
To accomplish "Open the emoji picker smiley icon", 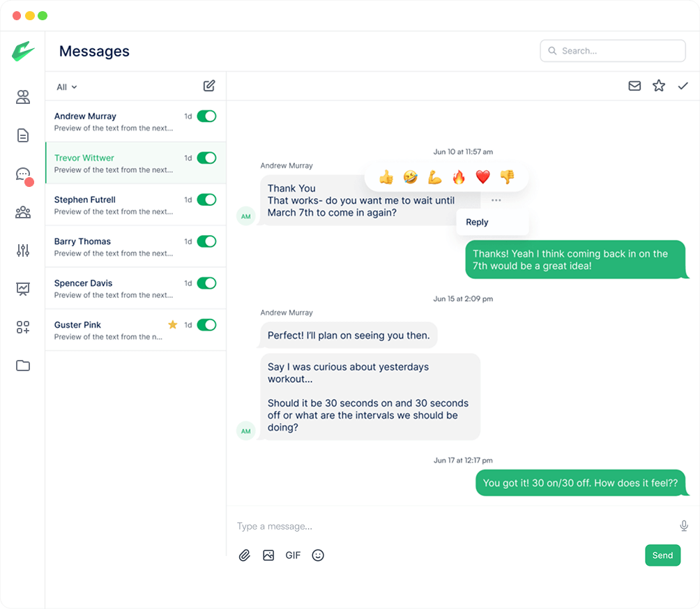I will [318, 555].
